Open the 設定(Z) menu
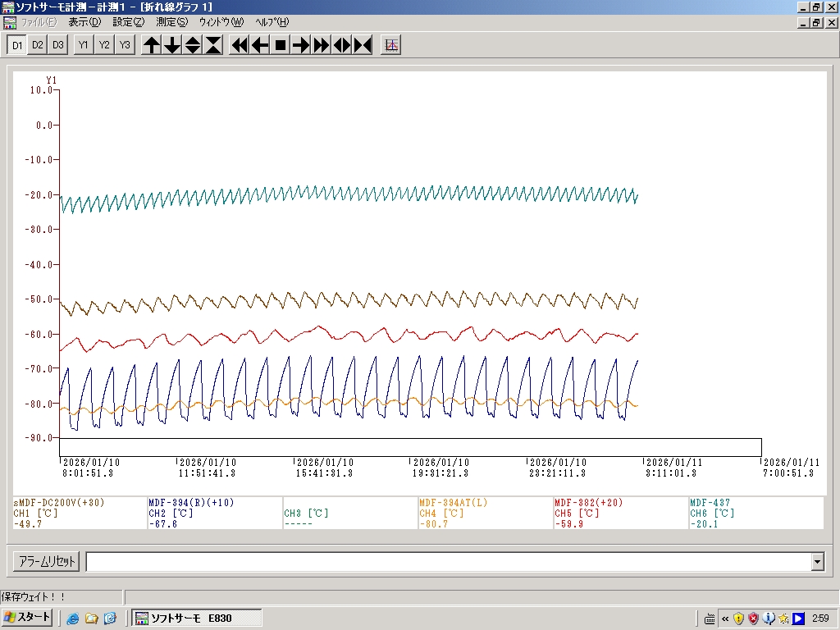 pos(128,22)
